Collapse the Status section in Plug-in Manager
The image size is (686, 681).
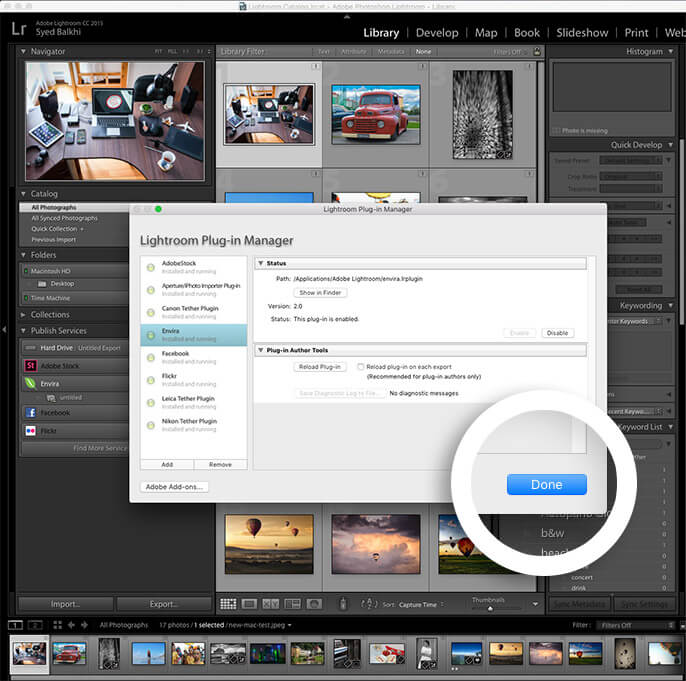click(260, 263)
